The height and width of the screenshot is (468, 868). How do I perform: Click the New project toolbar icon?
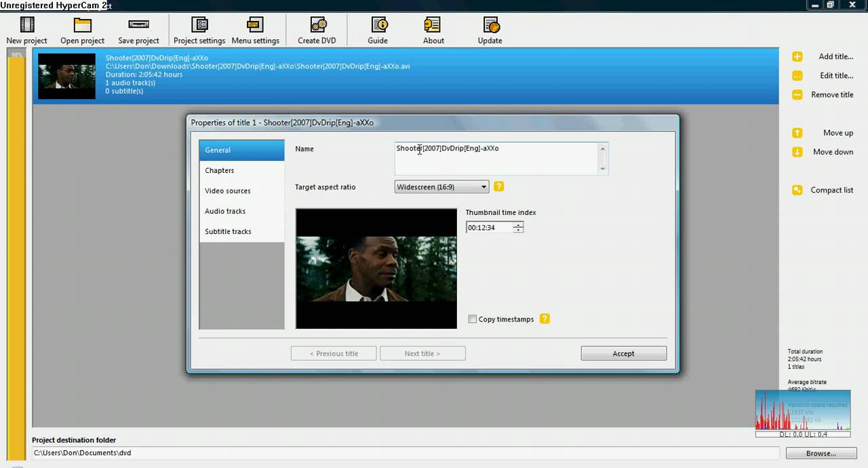[x=27, y=25]
